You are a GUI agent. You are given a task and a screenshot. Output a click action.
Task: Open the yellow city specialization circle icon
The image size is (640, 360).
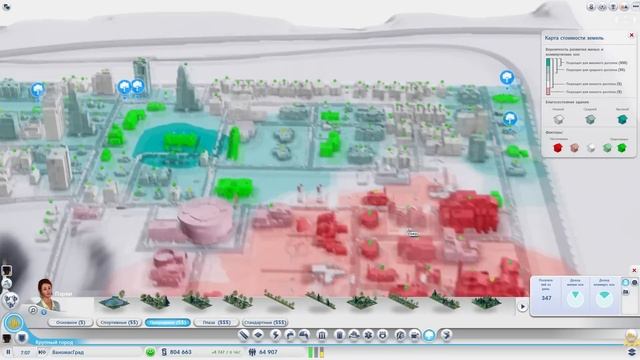[x=13, y=323]
